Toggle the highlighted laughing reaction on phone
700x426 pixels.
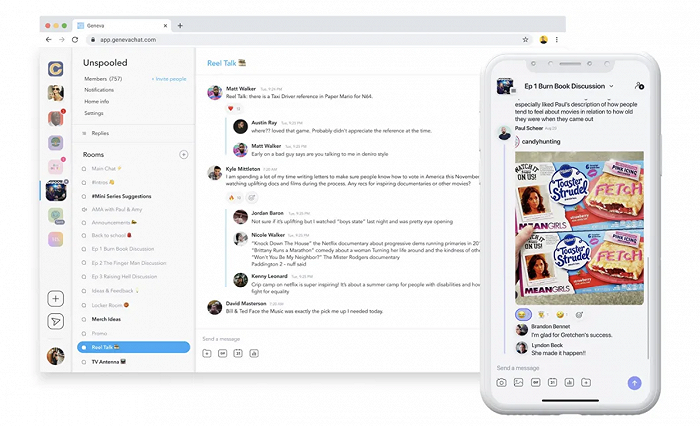pyautogui.click(x=523, y=315)
